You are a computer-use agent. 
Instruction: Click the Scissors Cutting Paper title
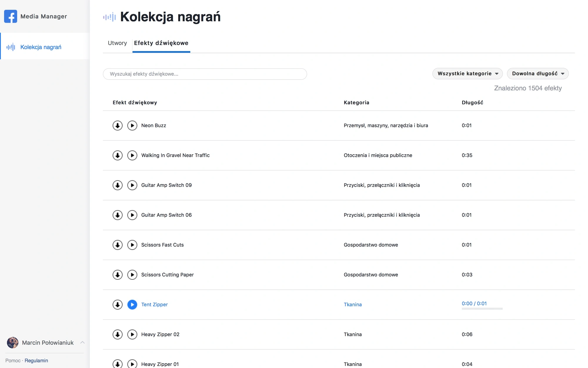pyautogui.click(x=167, y=275)
